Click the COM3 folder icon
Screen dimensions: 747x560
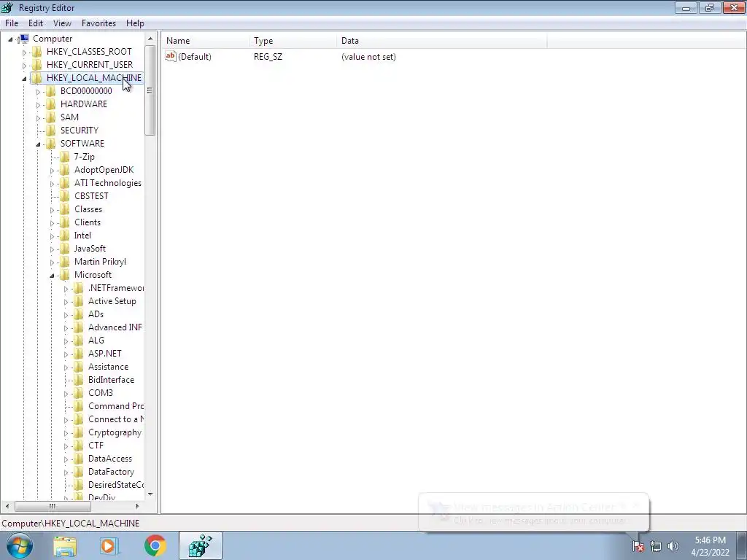coord(79,393)
